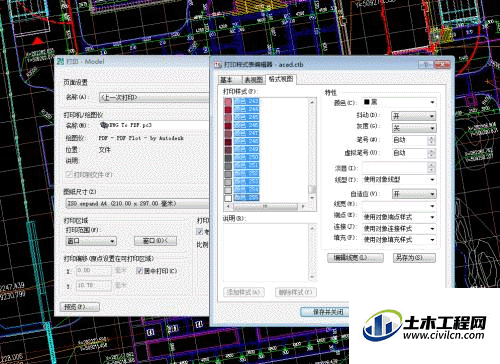Click the 笔号(#) spinner arrows
500x364 pixels.
[x=431, y=140]
